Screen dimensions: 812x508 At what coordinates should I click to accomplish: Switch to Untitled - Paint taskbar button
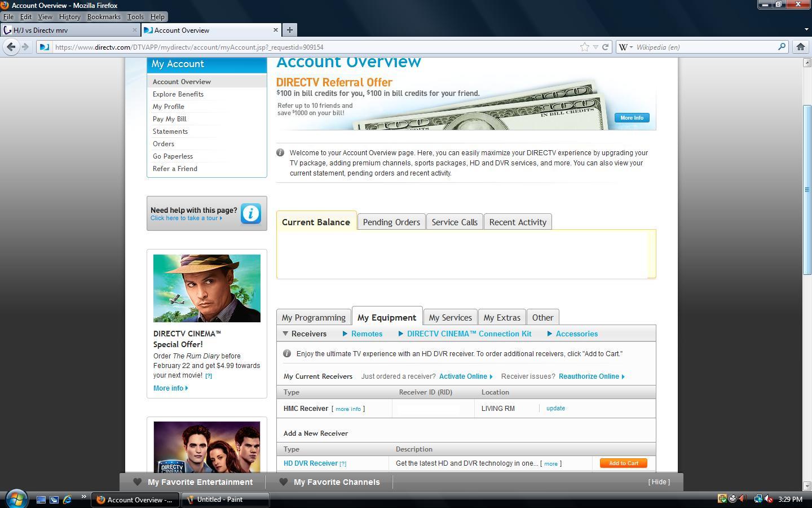(225, 500)
